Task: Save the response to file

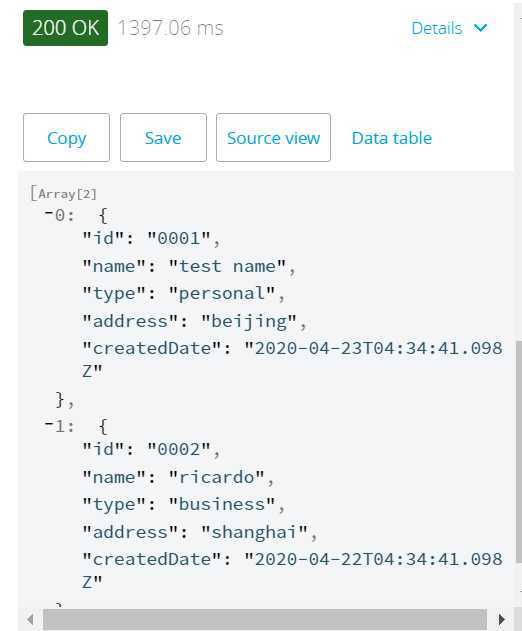Action: coord(163,138)
